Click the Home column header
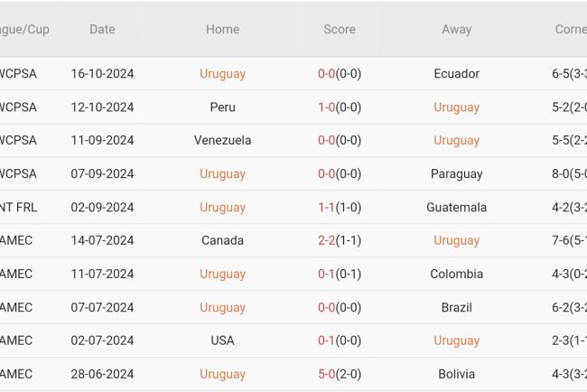 tap(222, 29)
